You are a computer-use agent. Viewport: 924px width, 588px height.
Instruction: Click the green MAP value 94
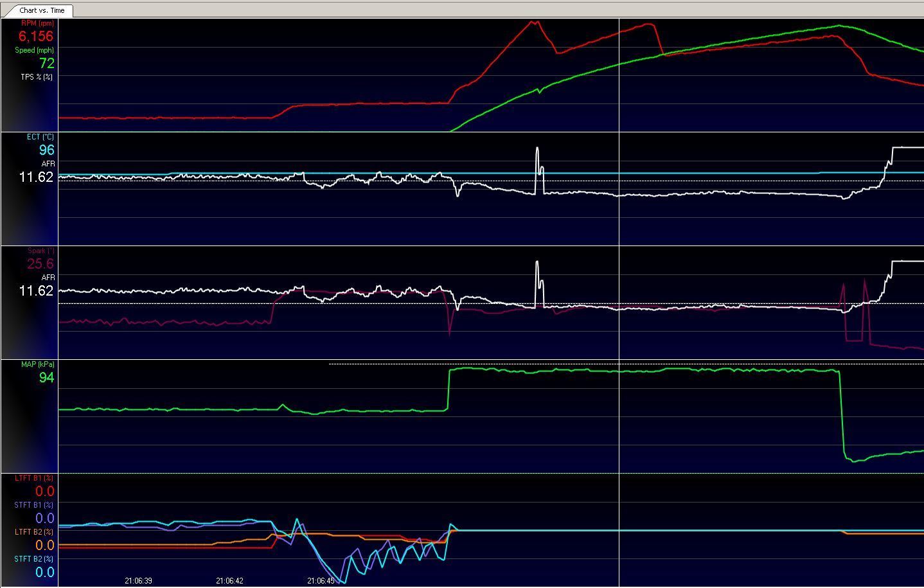click(x=47, y=377)
